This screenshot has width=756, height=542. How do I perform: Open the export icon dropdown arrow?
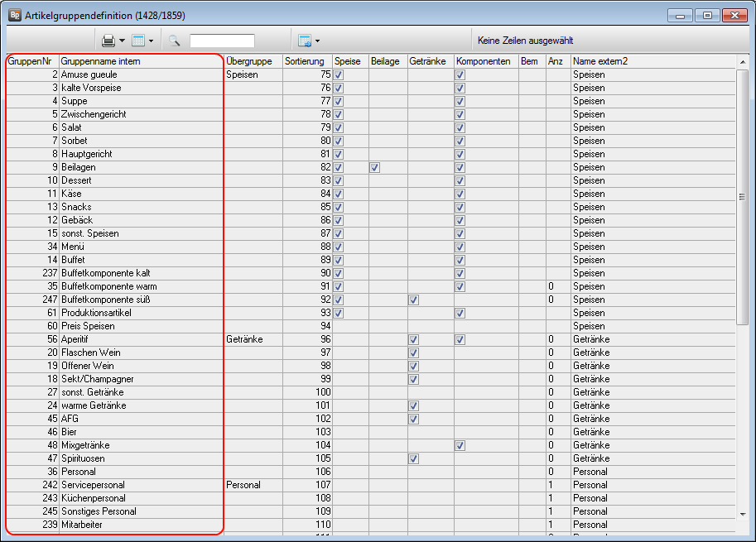pyautogui.click(x=317, y=41)
